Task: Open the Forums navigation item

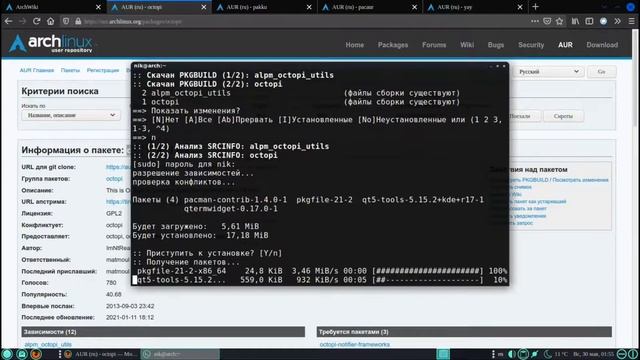Action: coord(434,45)
